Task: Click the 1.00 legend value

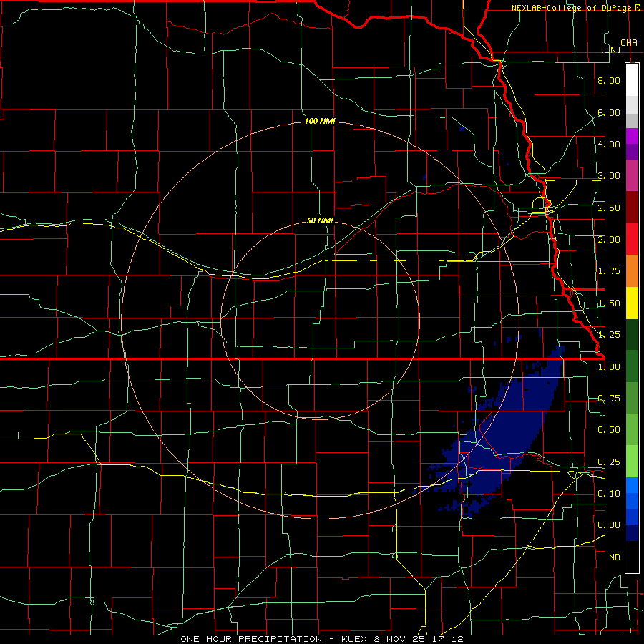Action: pyautogui.click(x=609, y=367)
